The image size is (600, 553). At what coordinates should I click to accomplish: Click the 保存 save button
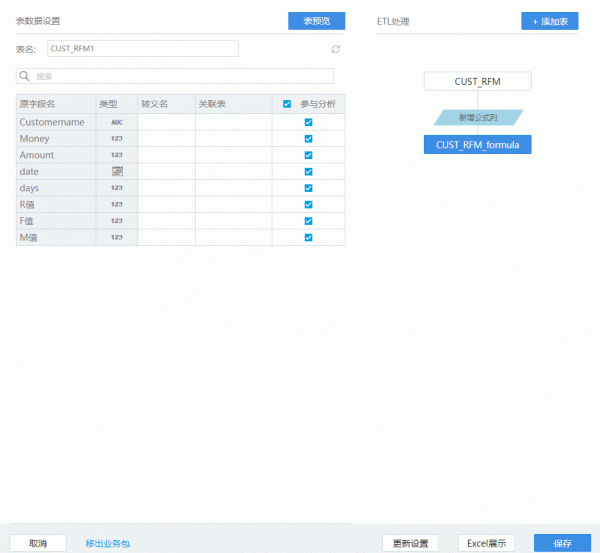coord(562,543)
